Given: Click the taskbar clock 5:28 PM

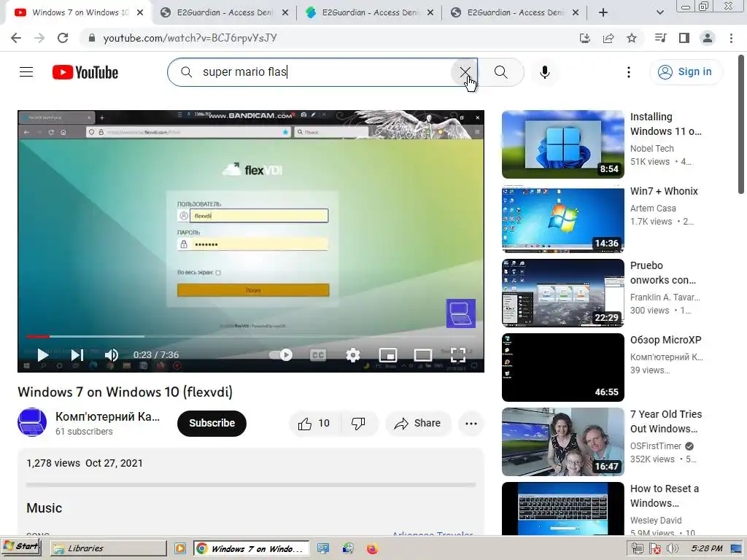Looking at the screenshot, I should click(706, 548).
